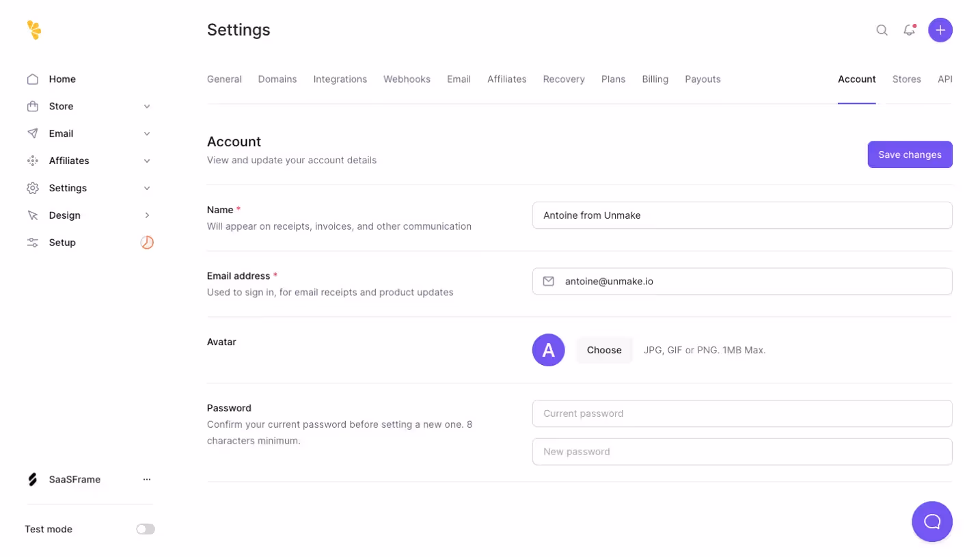Open the purple plus create button
The height and width of the screenshot is (557, 980).
tap(940, 30)
